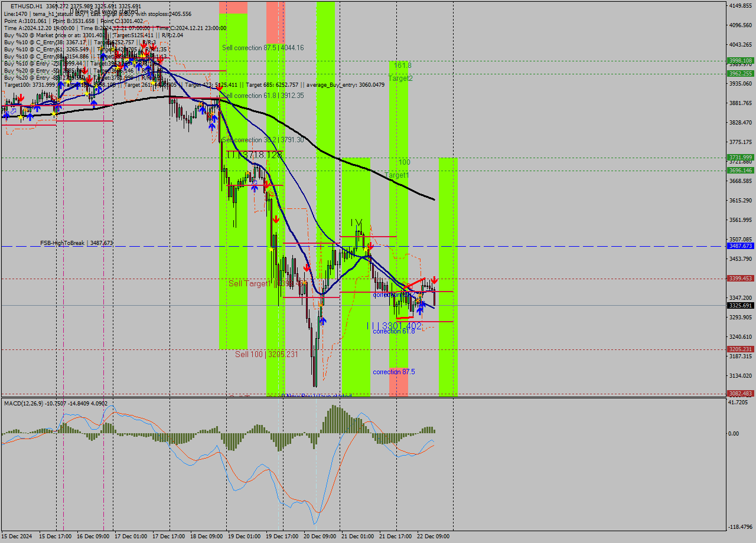Click the green 3962.255 price tag
This screenshot has height=543, width=756.
click(x=740, y=73)
